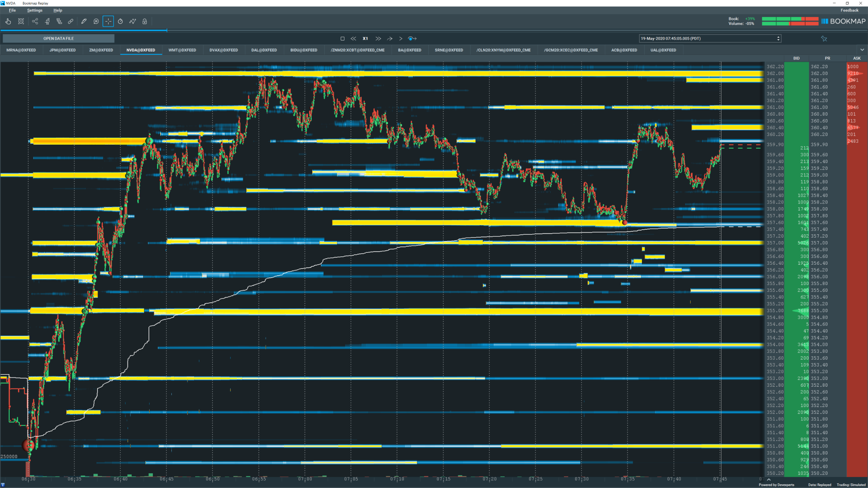
Task: Select the pencil drawing tool
Action: coord(84,21)
